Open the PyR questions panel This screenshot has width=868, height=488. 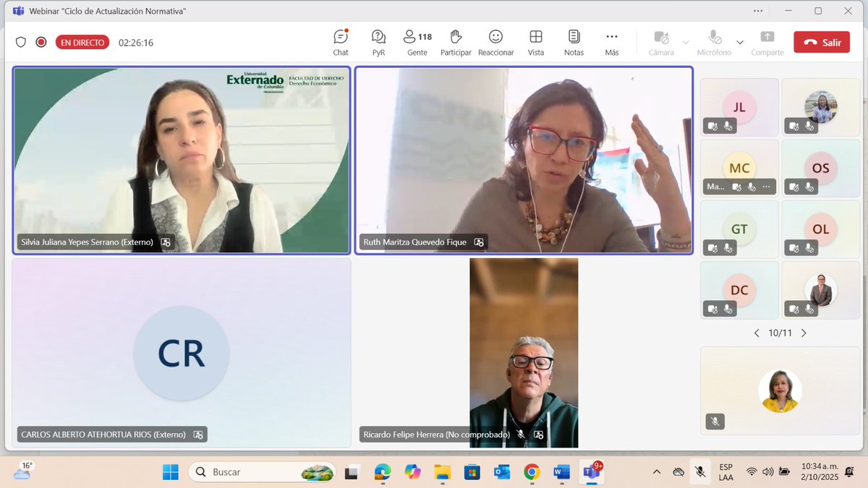(378, 42)
